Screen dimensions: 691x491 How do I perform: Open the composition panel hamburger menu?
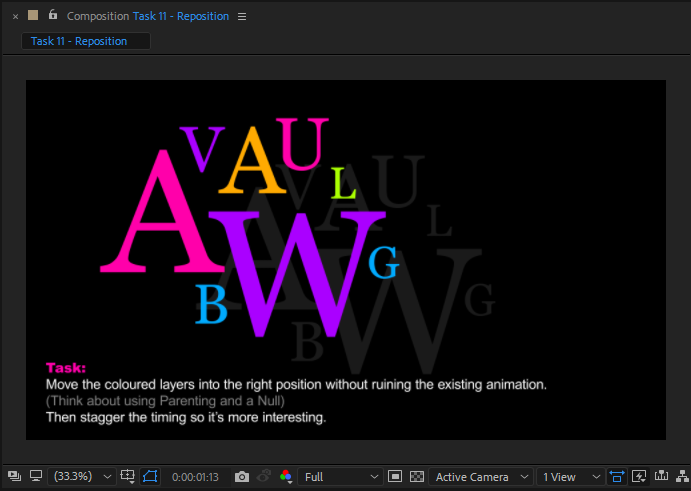(x=242, y=16)
